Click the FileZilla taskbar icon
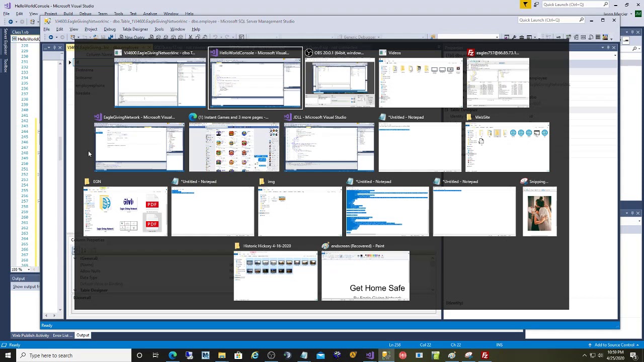The image size is (644, 362). 485,355
